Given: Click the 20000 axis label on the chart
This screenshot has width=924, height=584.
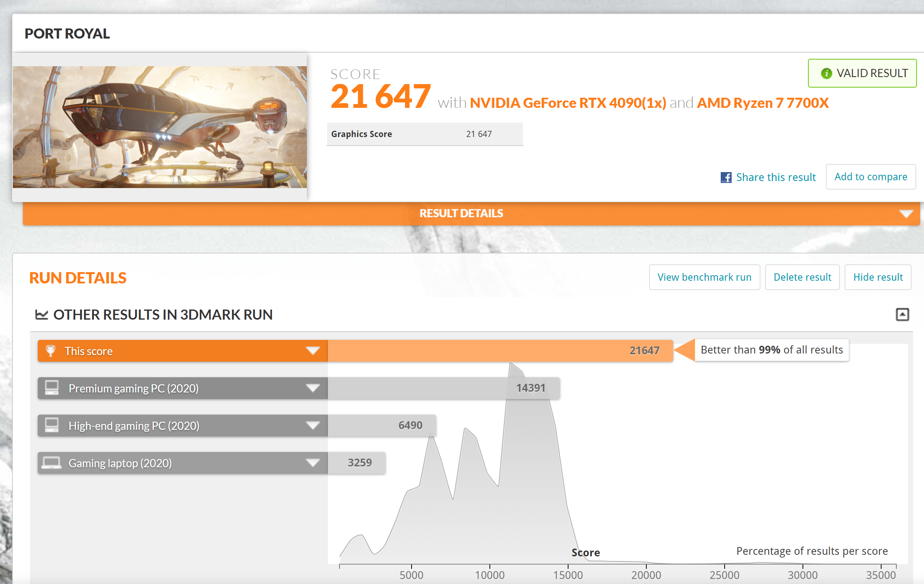Looking at the screenshot, I should [x=646, y=575].
